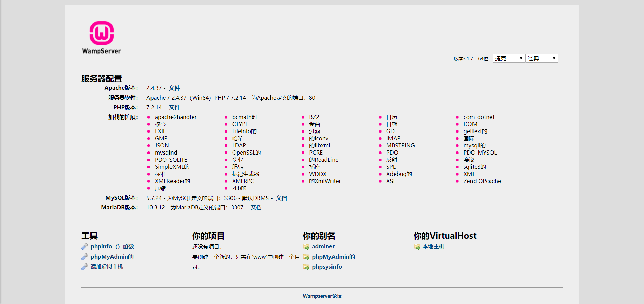Click the BZ2 extension entry
The image size is (644, 304).
coord(314,117)
